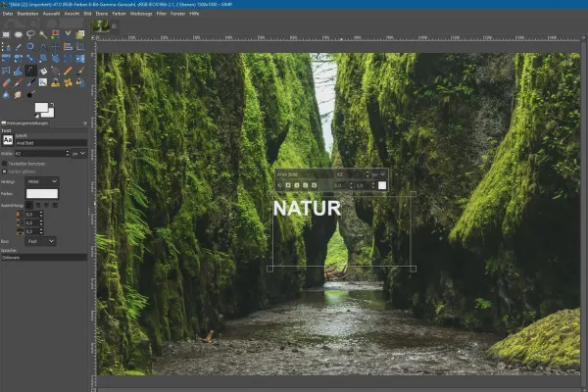
Task: Click the Schrift font preview button
Action: [7, 142]
